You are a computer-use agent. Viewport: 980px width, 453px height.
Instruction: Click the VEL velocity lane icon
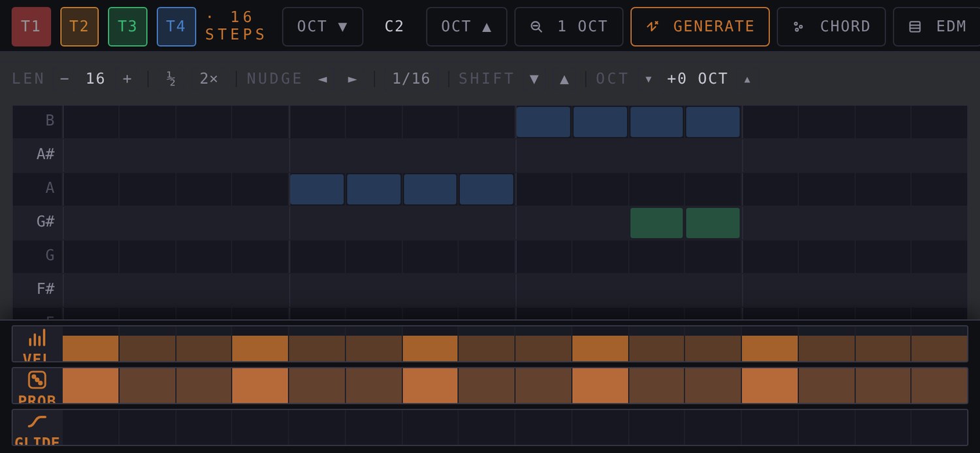[37, 338]
